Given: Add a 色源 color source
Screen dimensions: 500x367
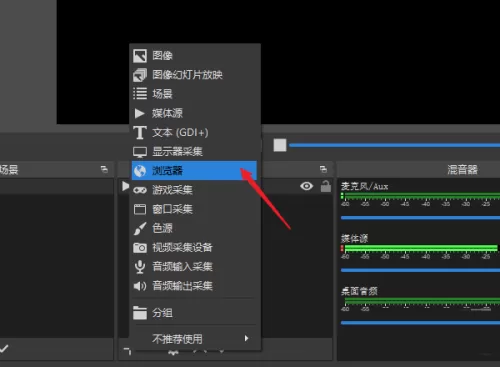Looking at the screenshot, I should coord(194,228).
